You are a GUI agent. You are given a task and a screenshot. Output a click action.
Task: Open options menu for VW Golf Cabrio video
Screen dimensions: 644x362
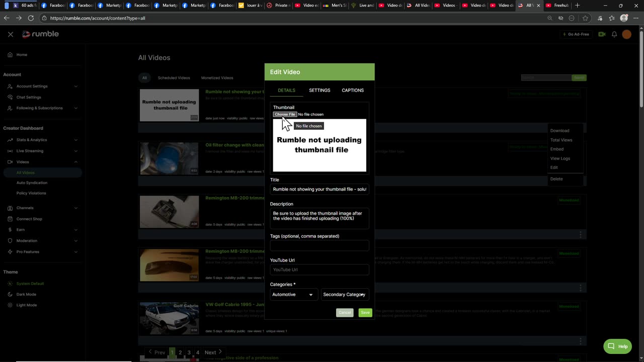pos(580,341)
